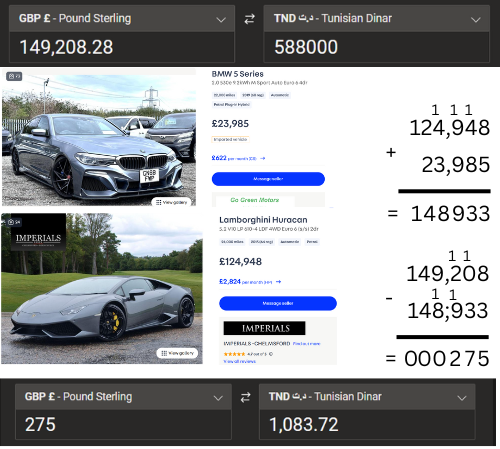Viewport: 500px width, 449px height.
Task: Click the five-star dealer rating
Action: tap(234, 354)
